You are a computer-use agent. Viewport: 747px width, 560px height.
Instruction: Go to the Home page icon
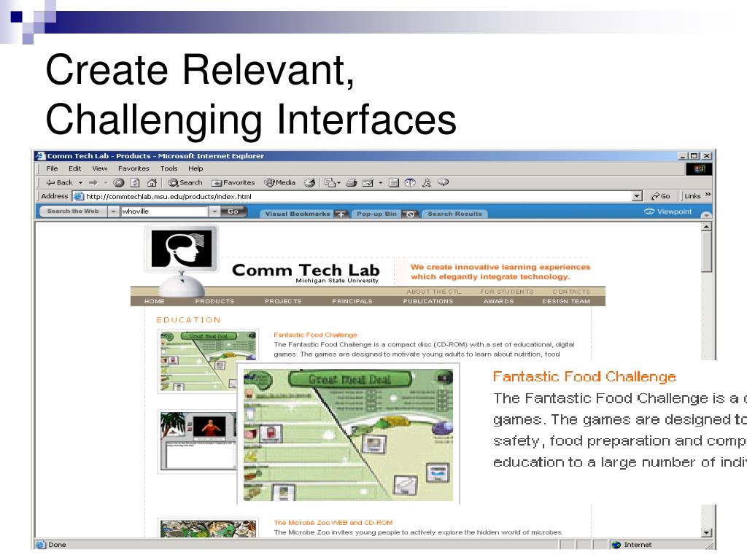coord(152,183)
